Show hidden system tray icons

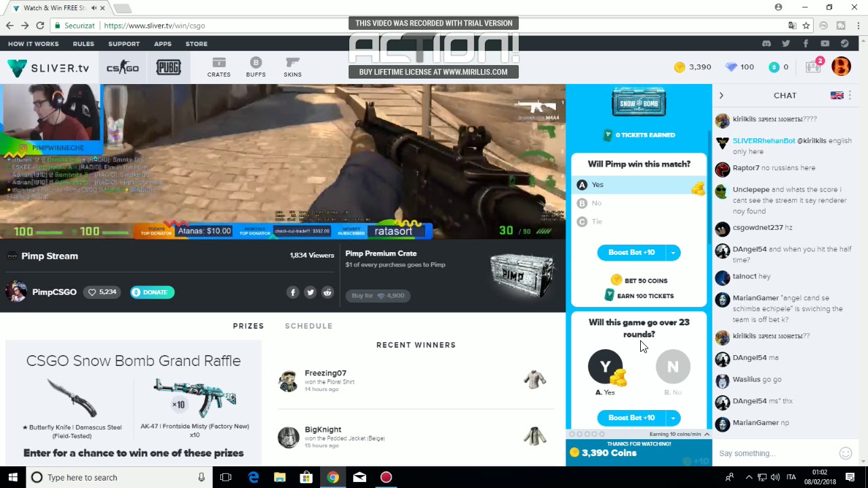(x=749, y=477)
